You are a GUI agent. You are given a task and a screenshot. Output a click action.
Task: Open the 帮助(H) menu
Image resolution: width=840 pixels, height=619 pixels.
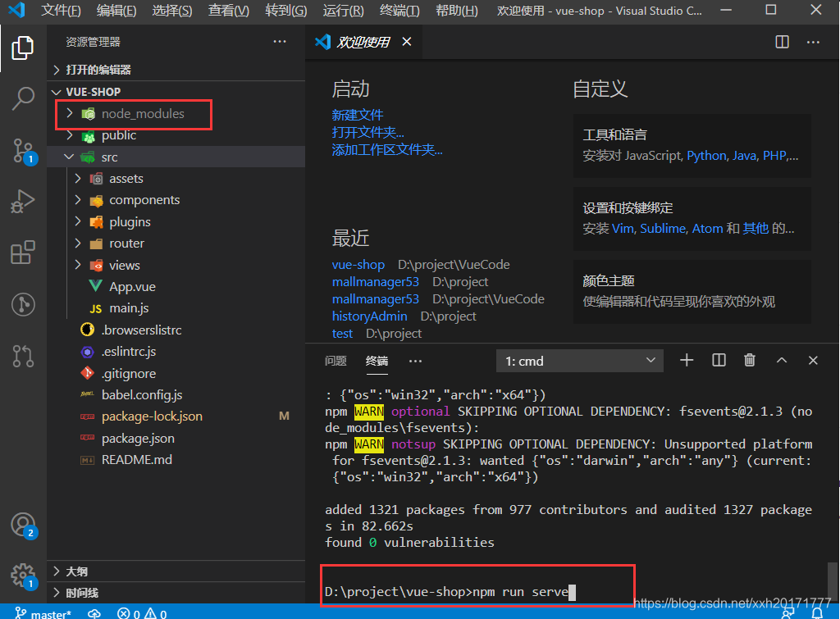[456, 11]
